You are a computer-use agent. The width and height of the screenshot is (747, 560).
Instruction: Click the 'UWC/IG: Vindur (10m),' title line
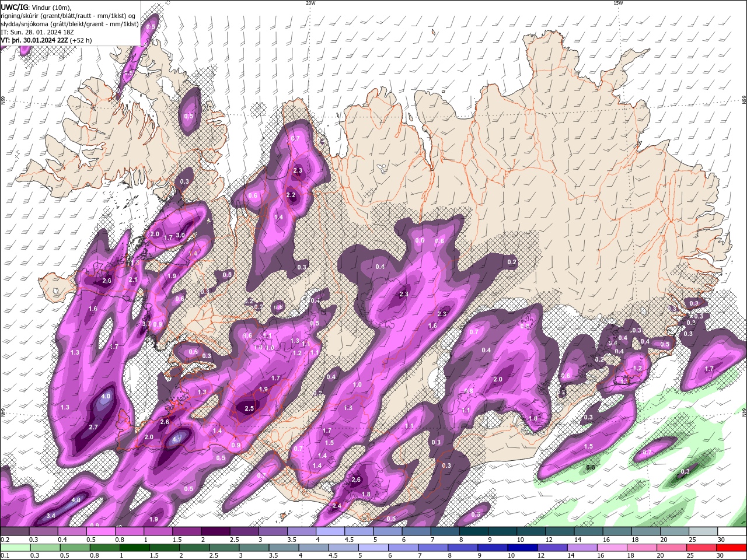[x=36, y=7]
